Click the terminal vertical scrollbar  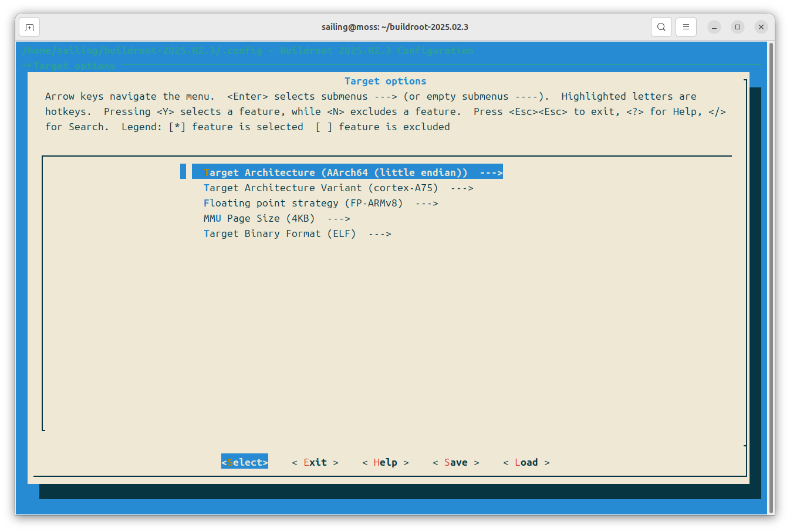tap(771, 277)
